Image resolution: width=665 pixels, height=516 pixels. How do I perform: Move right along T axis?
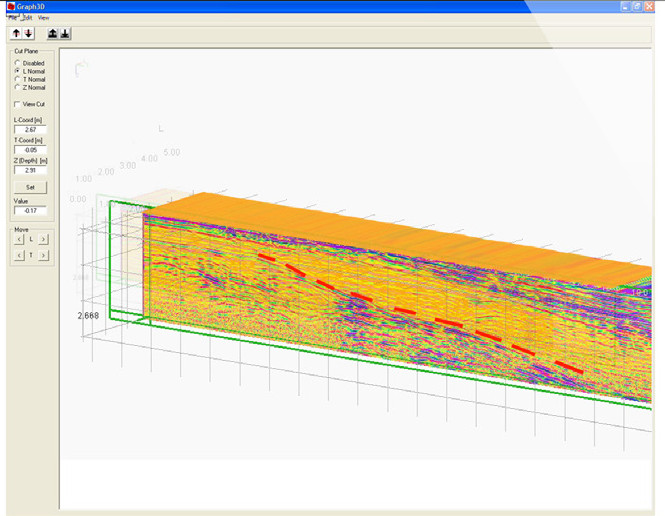point(43,256)
